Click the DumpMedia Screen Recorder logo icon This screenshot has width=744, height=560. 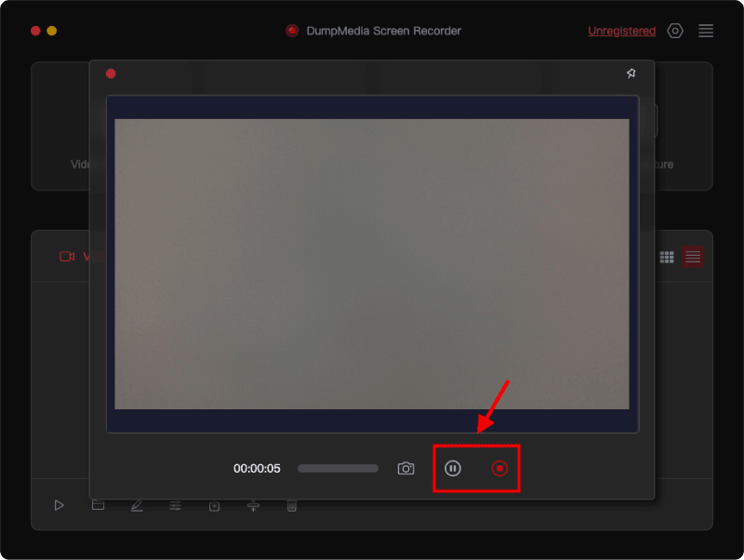[x=292, y=31]
